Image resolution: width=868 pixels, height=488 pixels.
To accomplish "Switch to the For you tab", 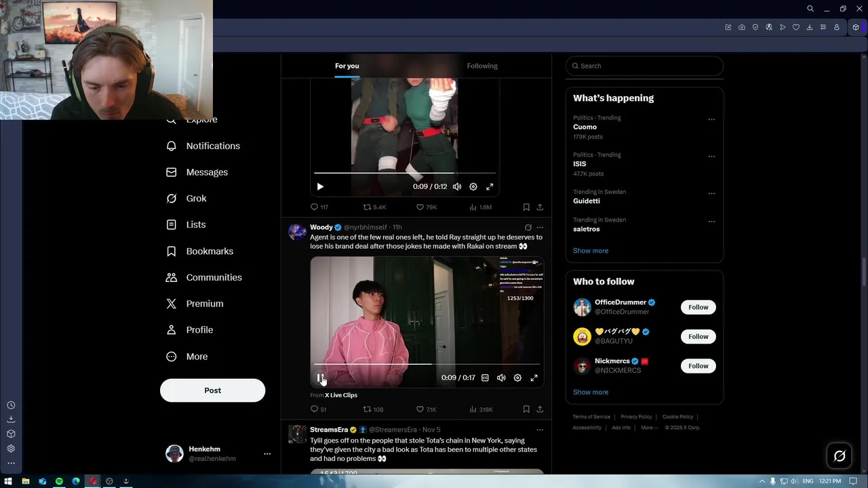I will click(x=347, y=66).
